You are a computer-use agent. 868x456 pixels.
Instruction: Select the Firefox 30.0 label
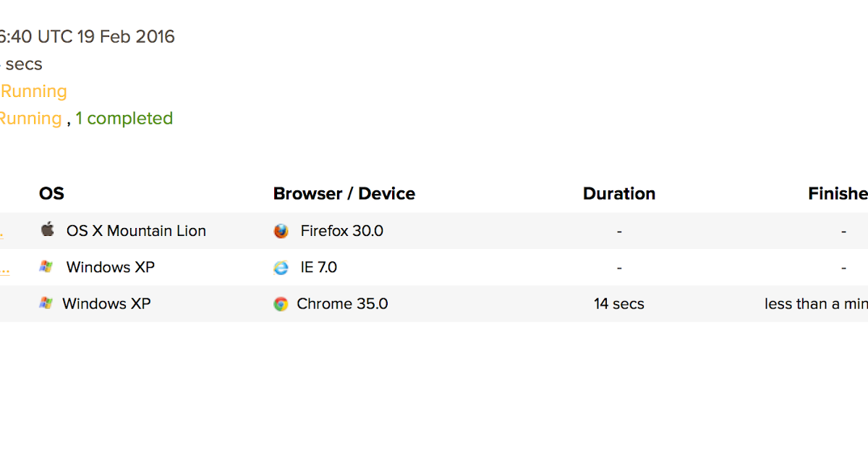(342, 231)
